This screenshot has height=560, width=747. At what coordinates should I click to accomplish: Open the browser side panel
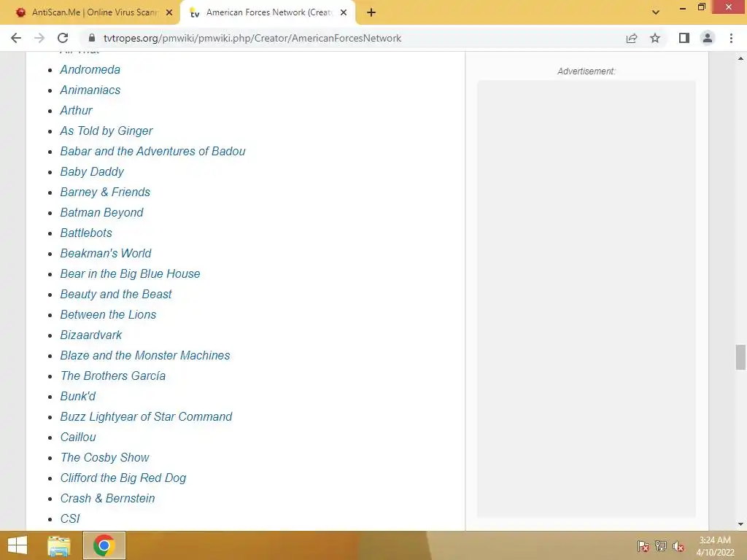point(684,38)
